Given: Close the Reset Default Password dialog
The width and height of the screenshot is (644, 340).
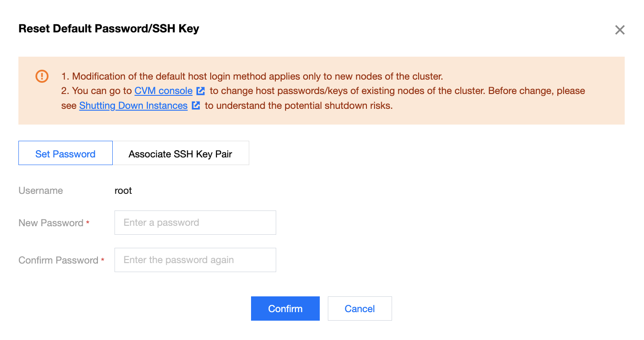Looking at the screenshot, I should coord(620,30).
